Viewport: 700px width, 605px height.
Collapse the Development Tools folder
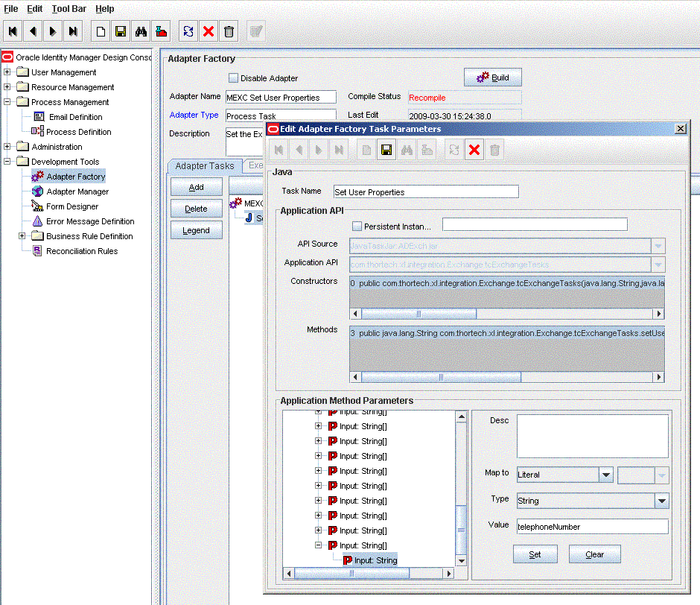click(x=7, y=161)
